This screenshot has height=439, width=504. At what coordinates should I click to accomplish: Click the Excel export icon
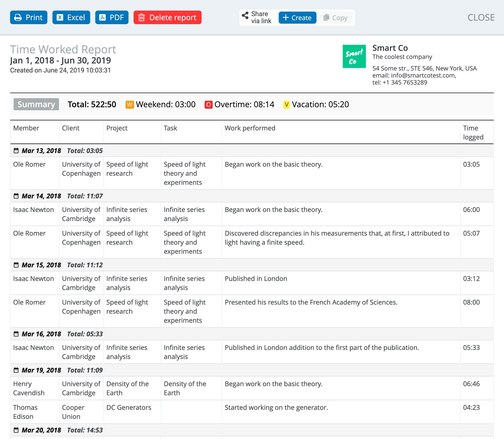pos(60,17)
